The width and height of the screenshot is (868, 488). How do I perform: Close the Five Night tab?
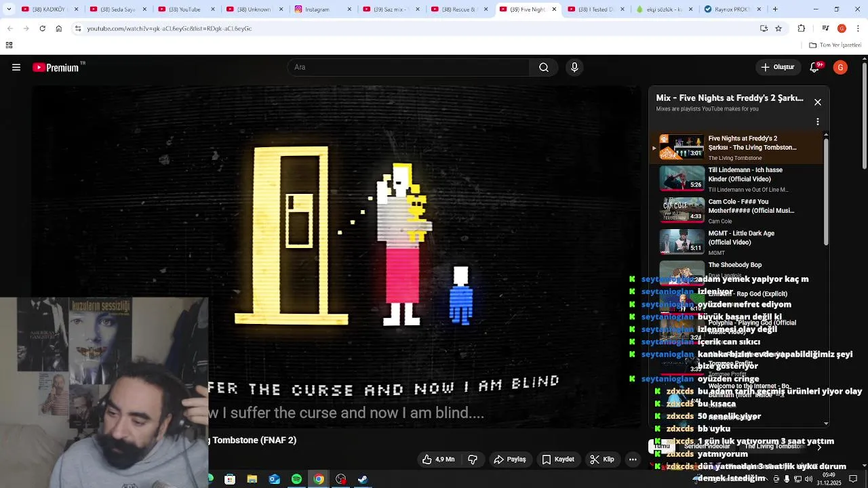click(554, 9)
